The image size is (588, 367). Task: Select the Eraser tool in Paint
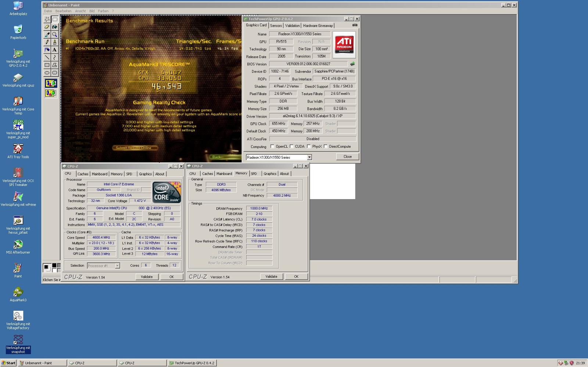click(47, 27)
